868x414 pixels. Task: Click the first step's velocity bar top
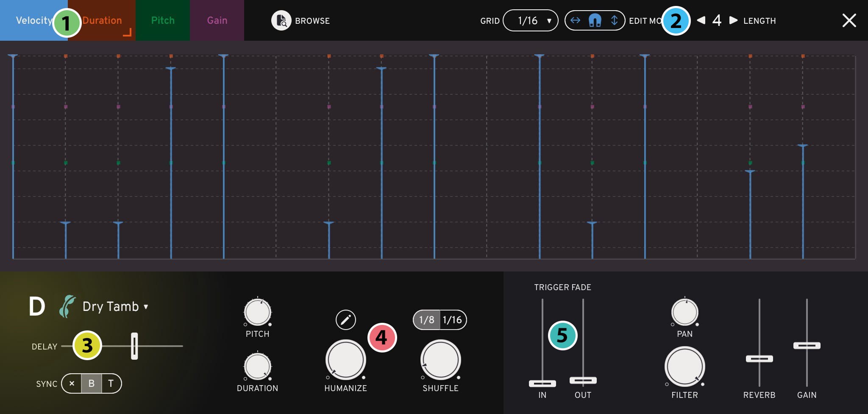13,56
